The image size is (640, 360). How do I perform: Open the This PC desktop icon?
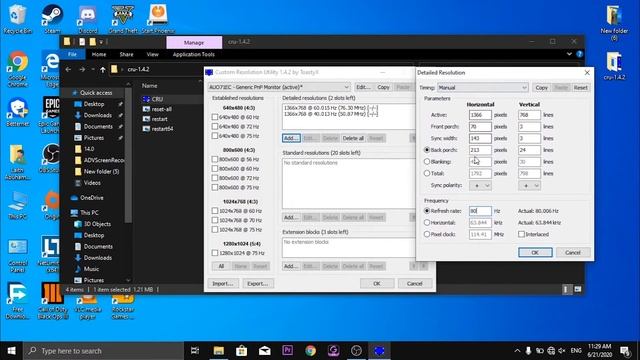(x=17, y=205)
